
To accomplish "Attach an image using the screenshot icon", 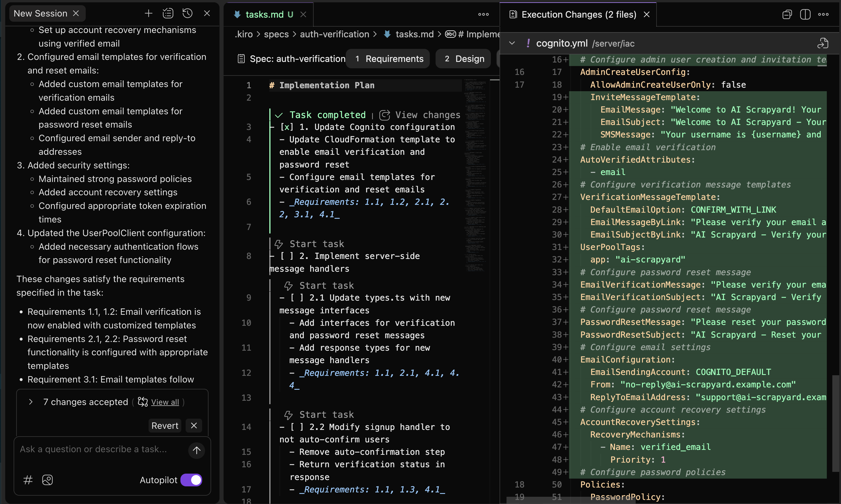I will click(x=47, y=480).
